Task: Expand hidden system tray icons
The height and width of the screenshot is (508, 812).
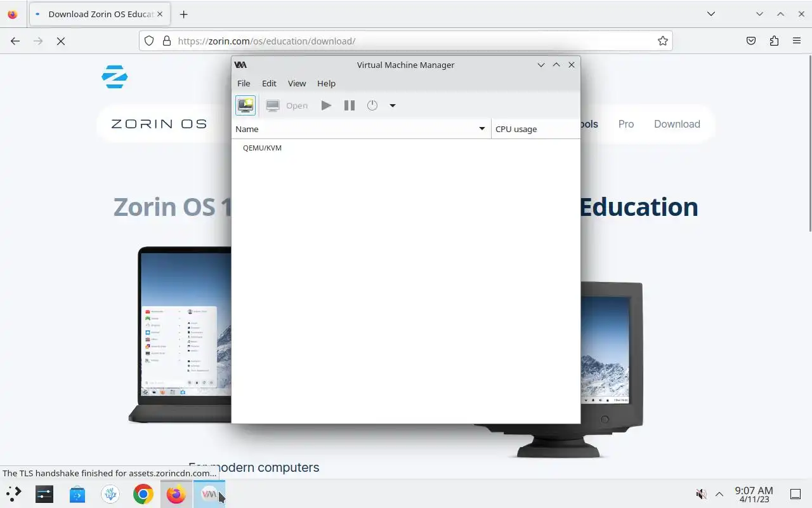Action: [x=719, y=494]
